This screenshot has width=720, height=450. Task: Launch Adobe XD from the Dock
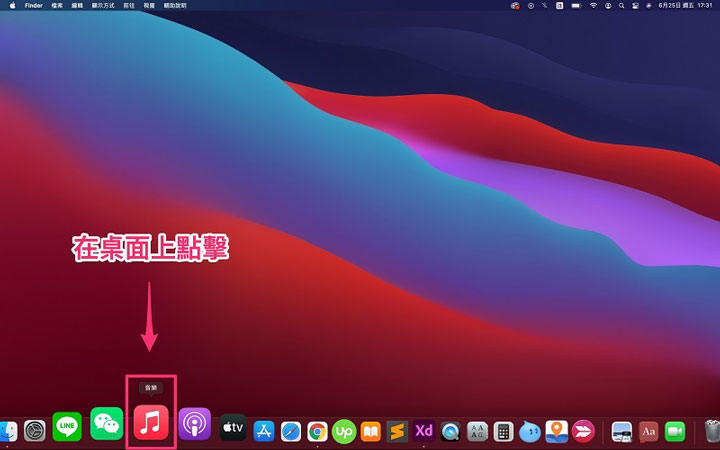coord(424,431)
